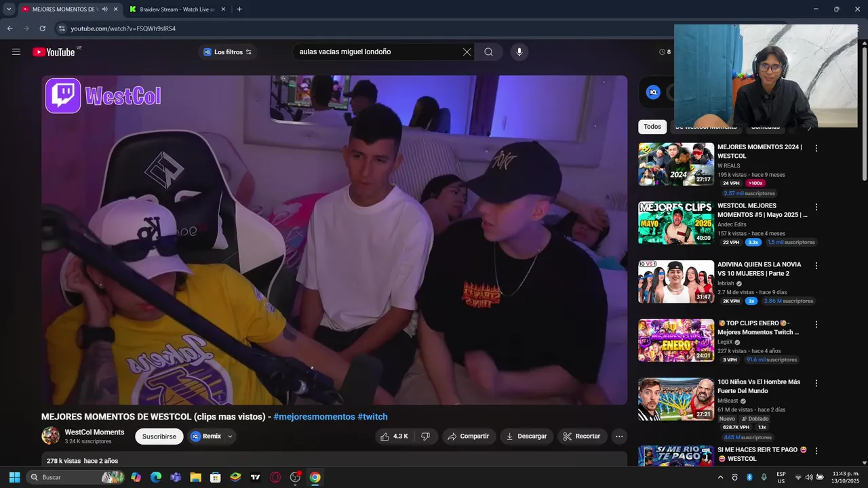Open File Explorer from taskbar

195,477
